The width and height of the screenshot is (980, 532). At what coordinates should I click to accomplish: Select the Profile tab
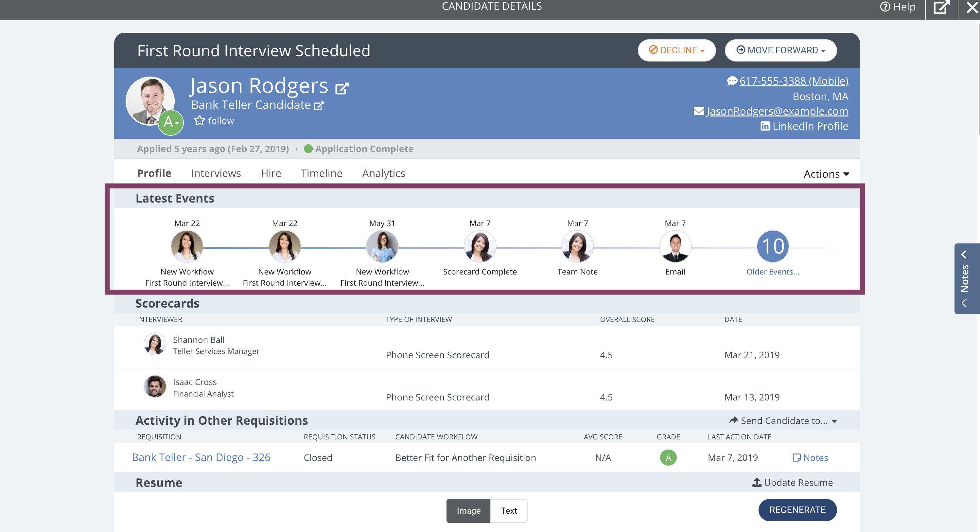pyautogui.click(x=154, y=173)
